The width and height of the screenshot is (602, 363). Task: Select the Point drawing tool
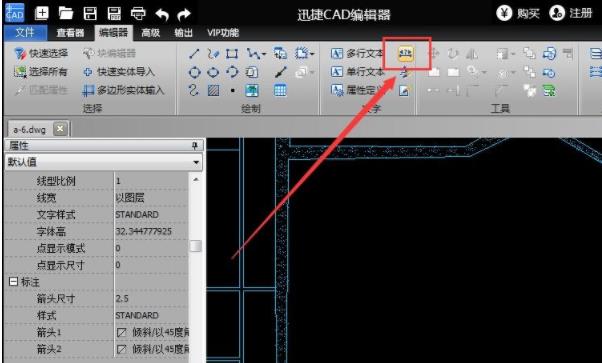coord(233,91)
